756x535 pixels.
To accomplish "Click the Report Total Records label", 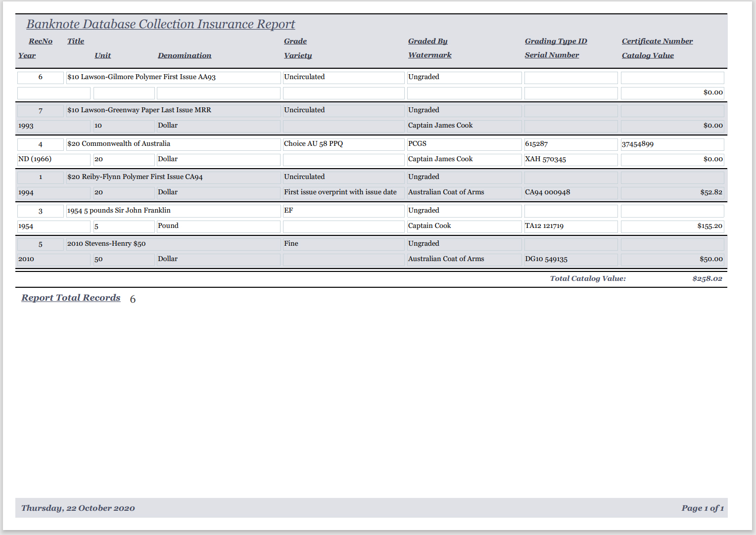I will 71,298.
